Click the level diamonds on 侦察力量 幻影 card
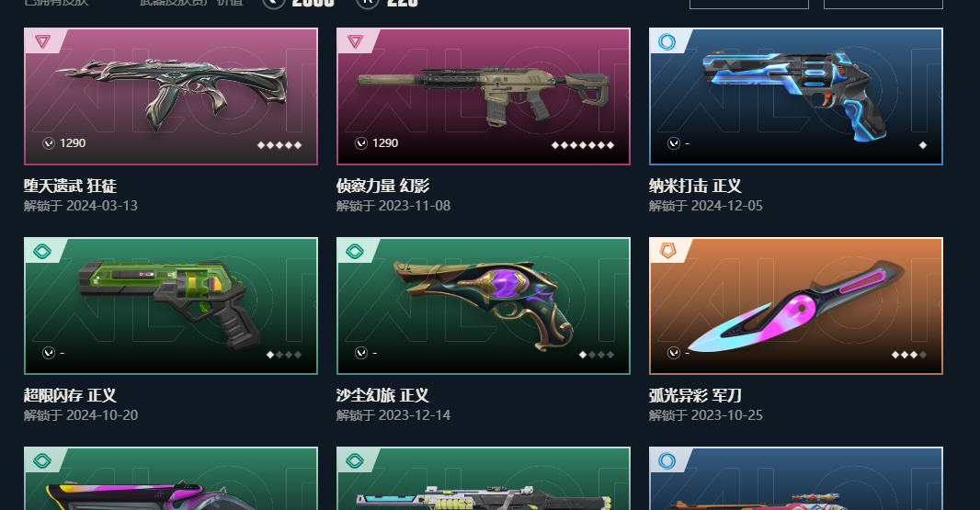The width and height of the screenshot is (980, 510). 583,145
